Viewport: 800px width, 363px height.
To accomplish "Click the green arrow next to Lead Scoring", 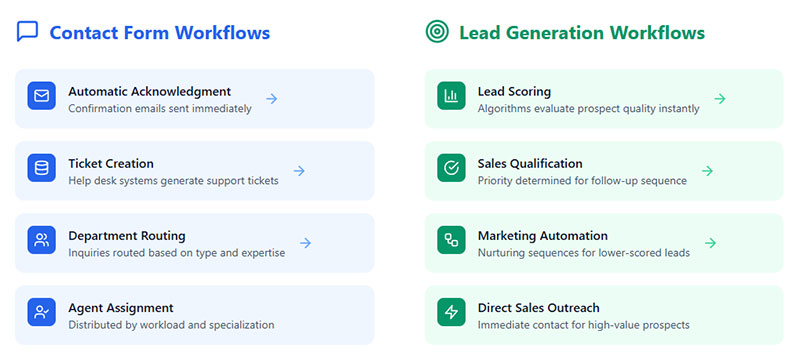I will pos(720,99).
